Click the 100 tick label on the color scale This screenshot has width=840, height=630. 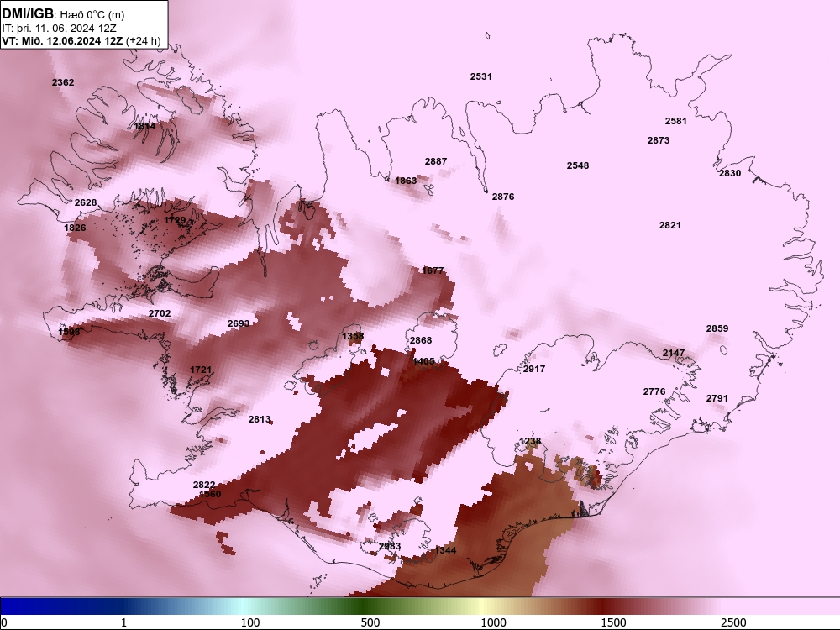tap(250, 623)
